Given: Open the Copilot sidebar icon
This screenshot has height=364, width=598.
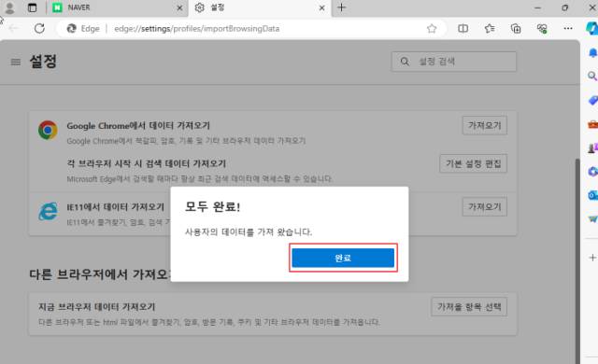Looking at the screenshot, I should click(592, 29).
